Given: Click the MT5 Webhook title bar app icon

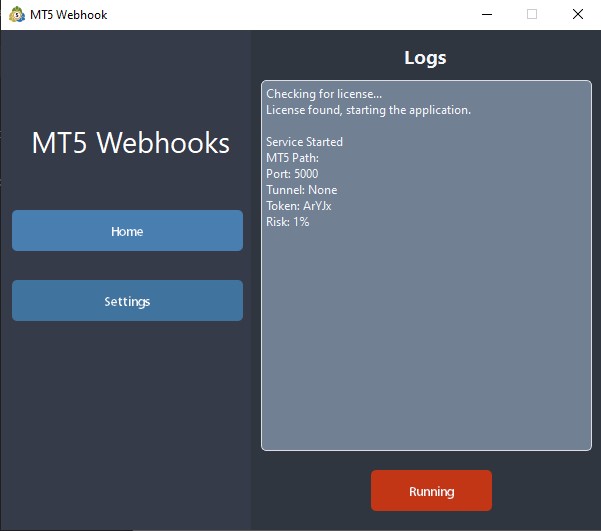Looking at the screenshot, I should point(16,15).
